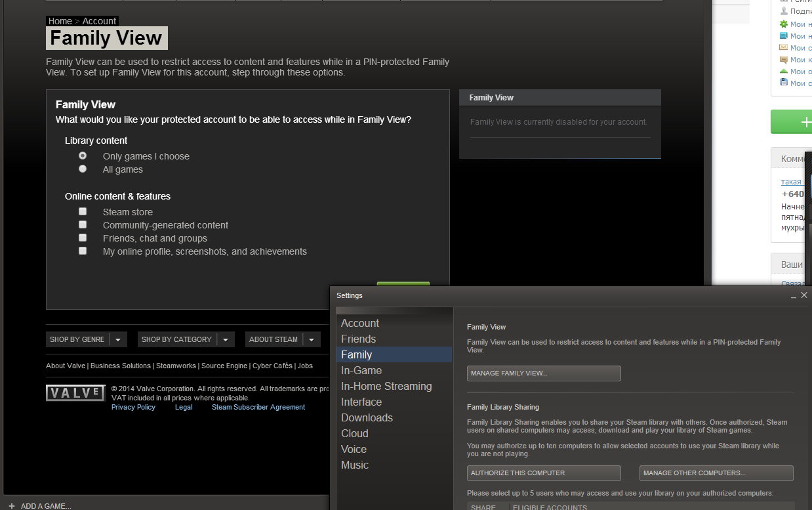Select Family settings category
The height and width of the screenshot is (510, 812).
[394, 354]
